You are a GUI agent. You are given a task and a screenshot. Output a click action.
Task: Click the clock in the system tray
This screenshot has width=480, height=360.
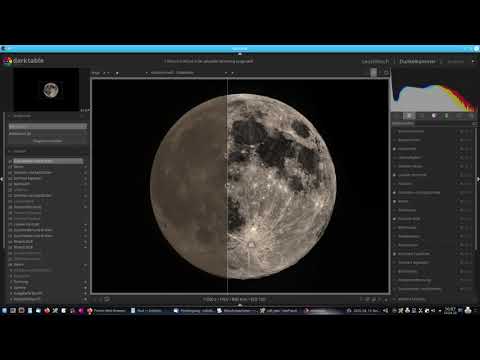pyautogui.click(x=450, y=311)
